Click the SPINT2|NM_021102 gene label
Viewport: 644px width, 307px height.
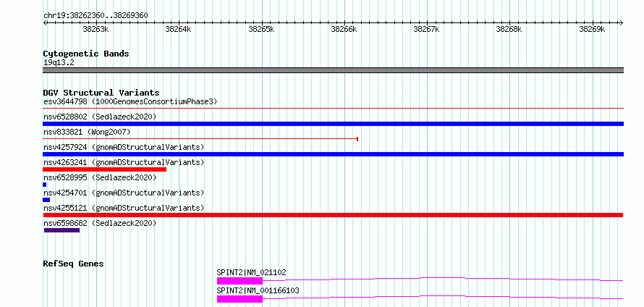click(x=251, y=272)
